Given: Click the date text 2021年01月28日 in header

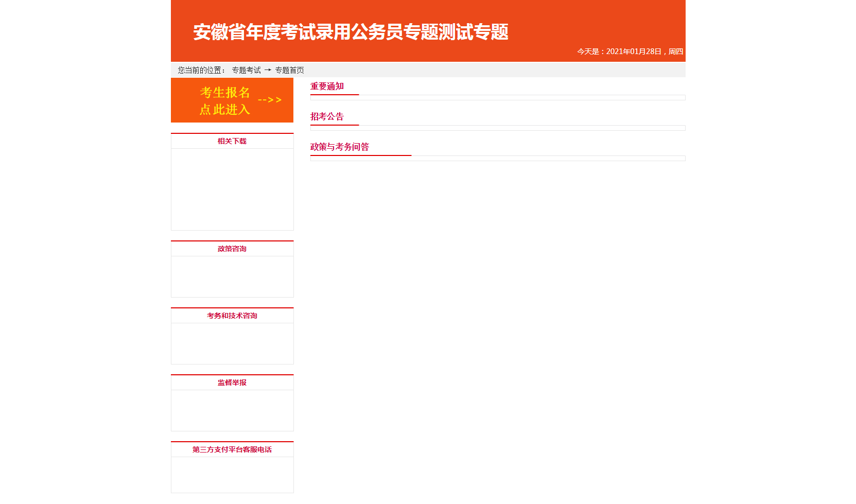Looking at the screenshot, I should (x=634, y=51).
